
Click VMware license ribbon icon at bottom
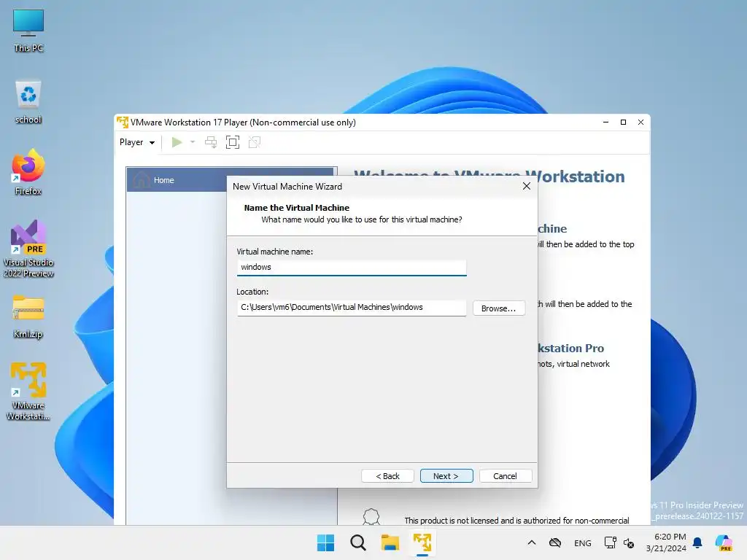click(371, 517)
